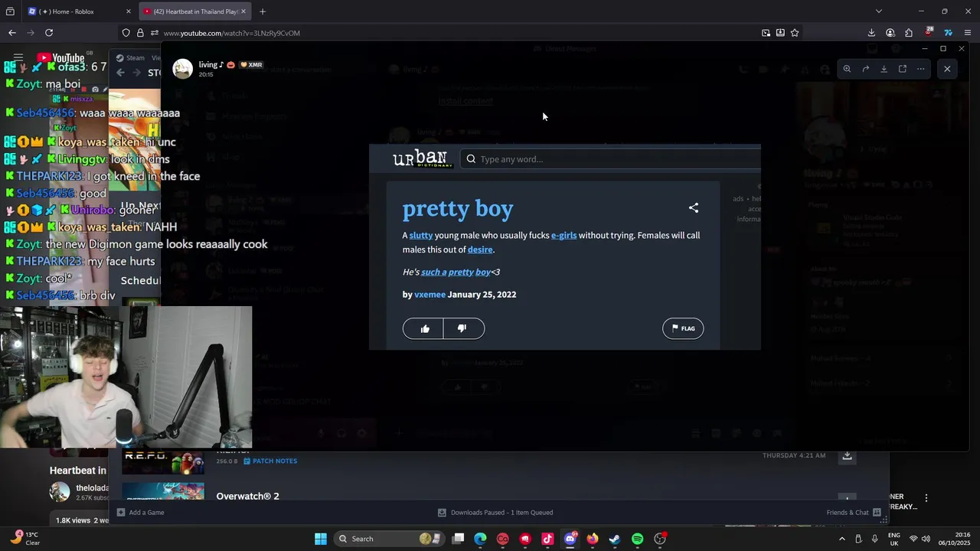The image size is (980, 551).
Task: Click Add a Game in Steam window
Action: point(140,513)
